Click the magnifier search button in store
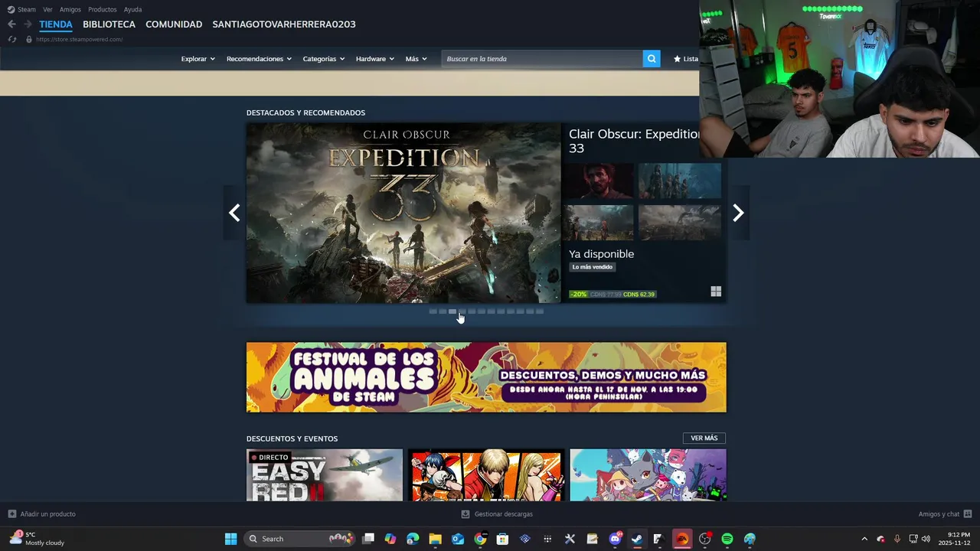Image resolution: width=980 pixels, height=551 pixels. (652, 59)
